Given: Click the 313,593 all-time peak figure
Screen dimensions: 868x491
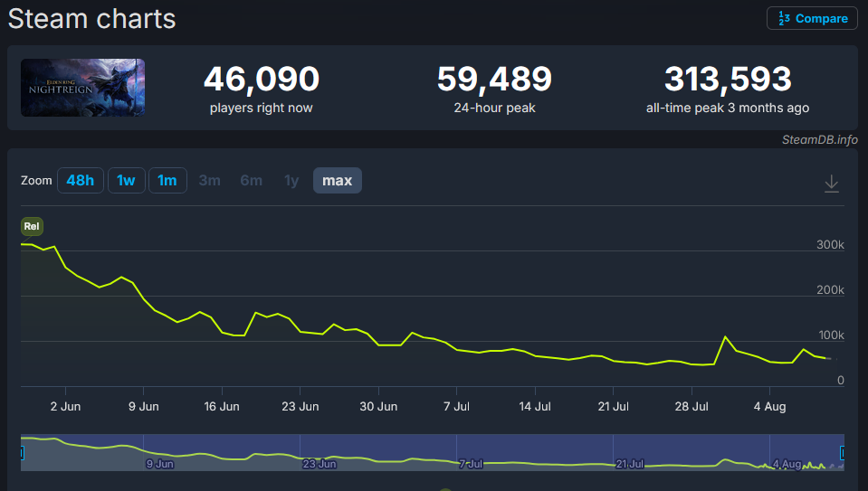Looking at the screenshot, I should [x=728, y=79].
